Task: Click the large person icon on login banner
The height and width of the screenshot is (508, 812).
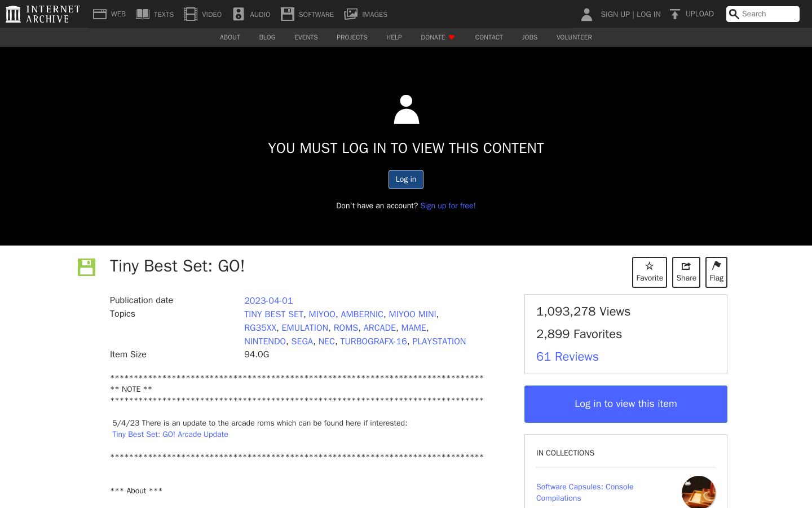Action: (x=406, y=110)
